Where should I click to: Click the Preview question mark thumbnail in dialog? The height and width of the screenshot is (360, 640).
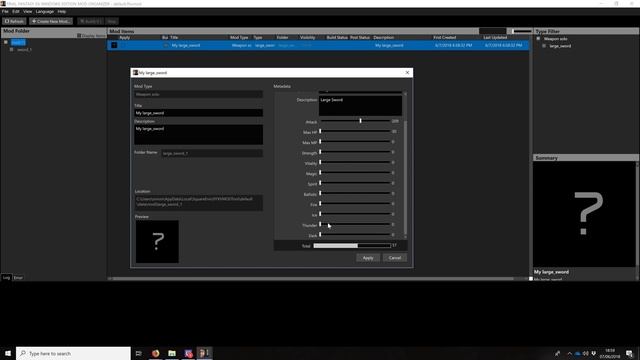click(157, 242)
